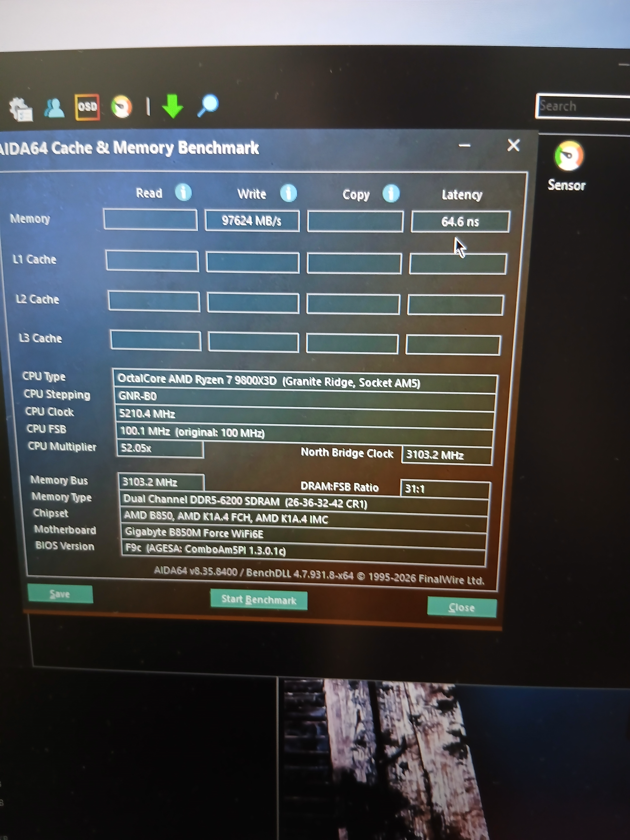This screenshot has height=840, width=630.
Task: Launch the sensor gauge toolbar icon
Action: [121, 107]
